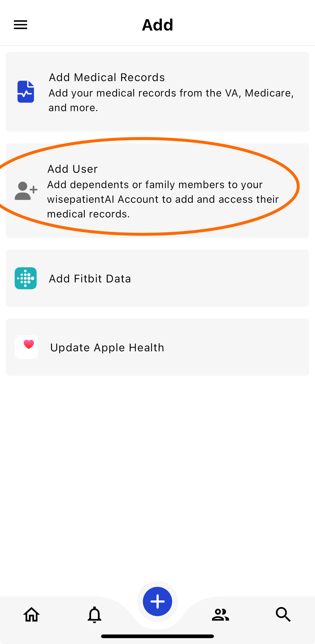Viewport: 315px width, 644px height.
Task: Tap the Apple Health heart icon
Action: (26, 347)
